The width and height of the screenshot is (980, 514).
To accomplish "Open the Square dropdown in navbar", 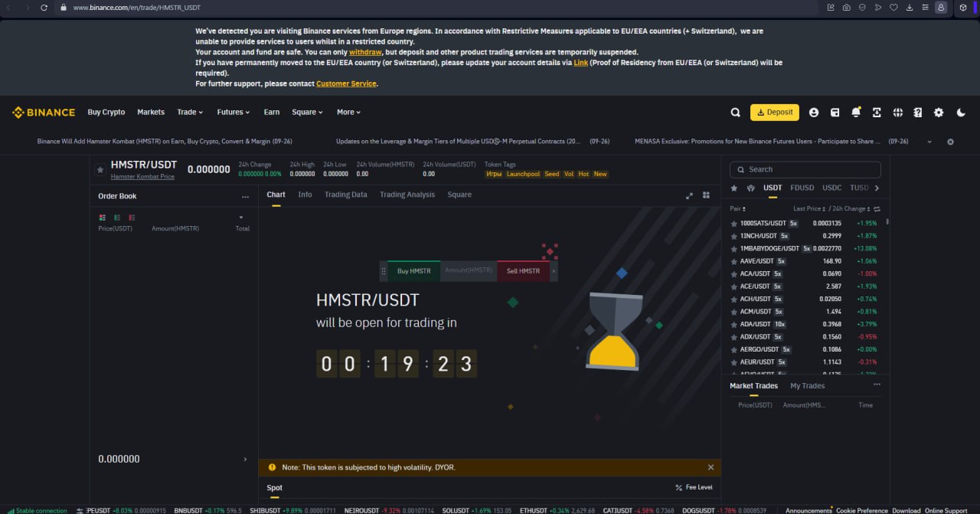I will 307,113.
